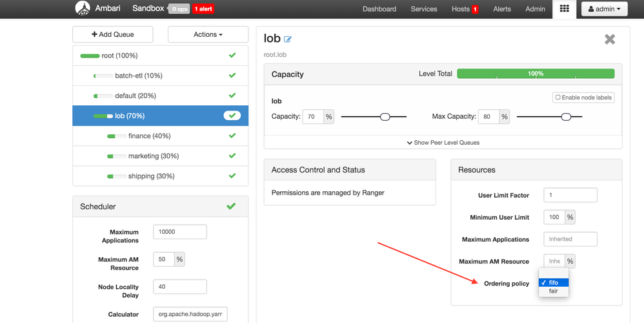Click the edit pencil icon beside lob

288,39
